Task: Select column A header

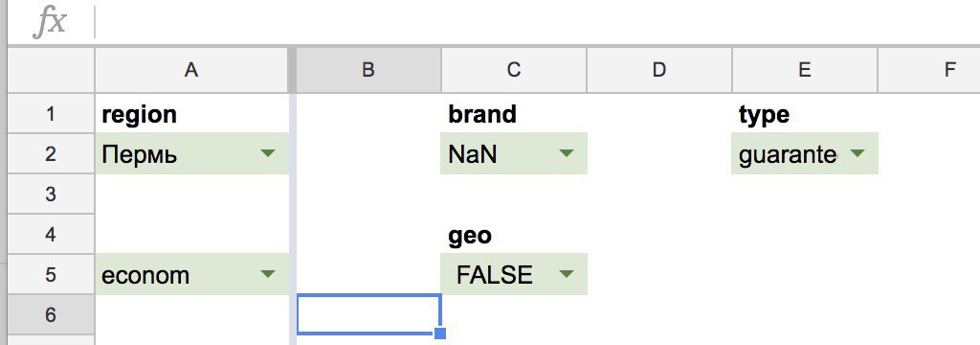Action: [x=191, y=70]
